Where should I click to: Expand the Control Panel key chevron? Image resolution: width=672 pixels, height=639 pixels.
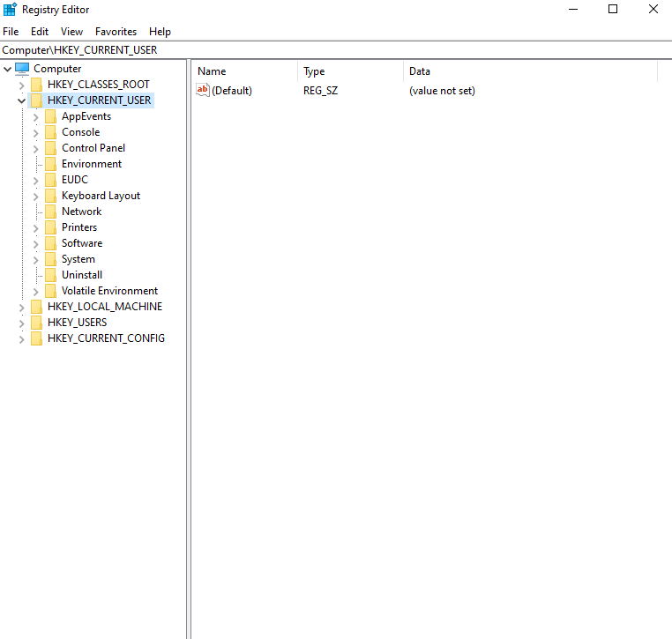35,148
